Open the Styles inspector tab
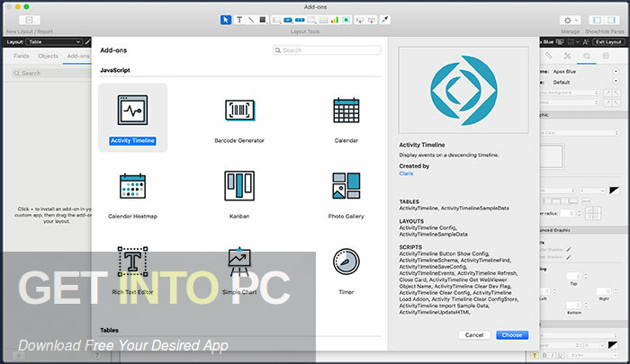 [567, 56]
